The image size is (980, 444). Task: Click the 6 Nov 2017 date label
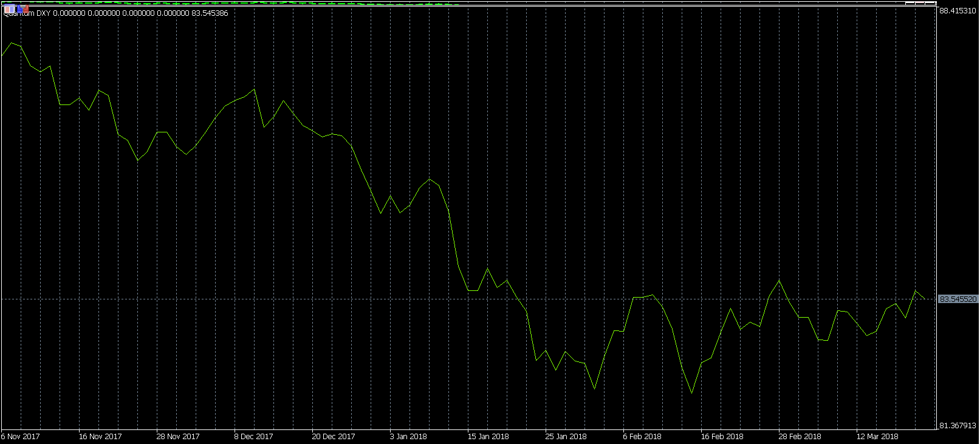[21, 436]
